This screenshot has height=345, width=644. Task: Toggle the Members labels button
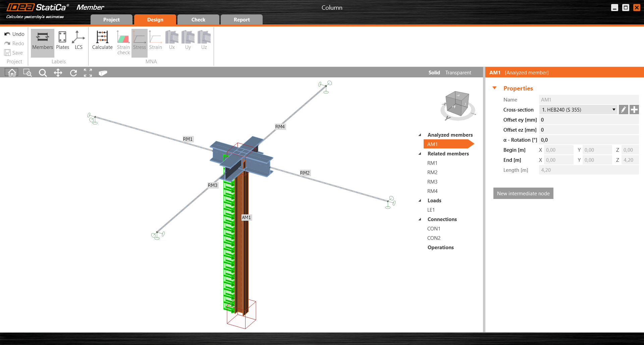(43, 40)
